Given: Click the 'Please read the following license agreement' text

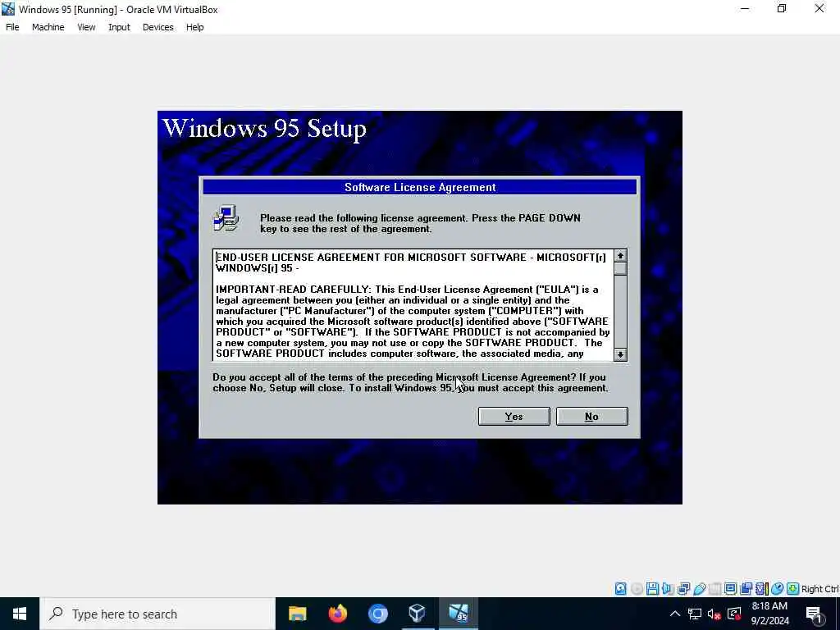Looking at the screenshot, I should (420, 223).
